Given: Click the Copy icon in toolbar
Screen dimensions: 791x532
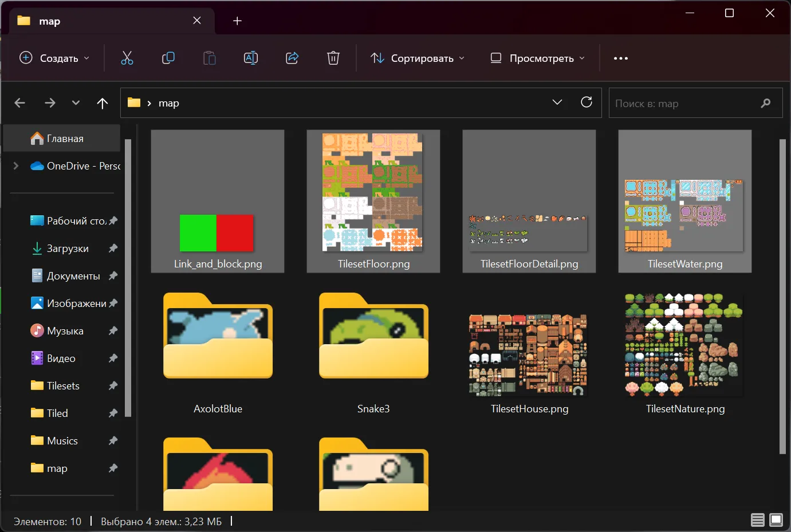Looking at the screenshot, I should tap(168, 58).
